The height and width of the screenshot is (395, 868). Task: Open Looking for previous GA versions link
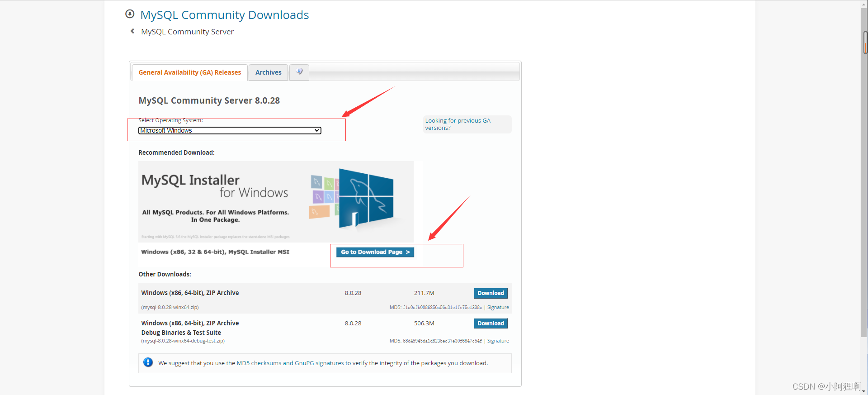click(x=458, y=124)
